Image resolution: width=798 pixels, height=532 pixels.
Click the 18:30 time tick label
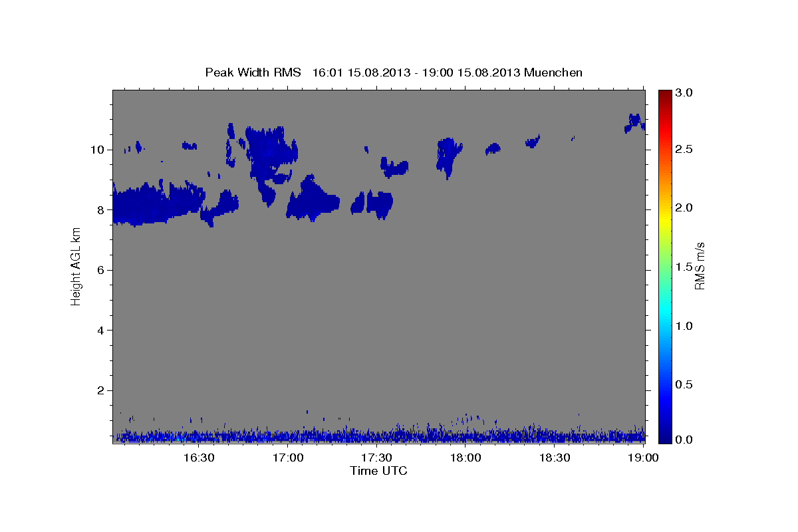(x=555, y=458)
